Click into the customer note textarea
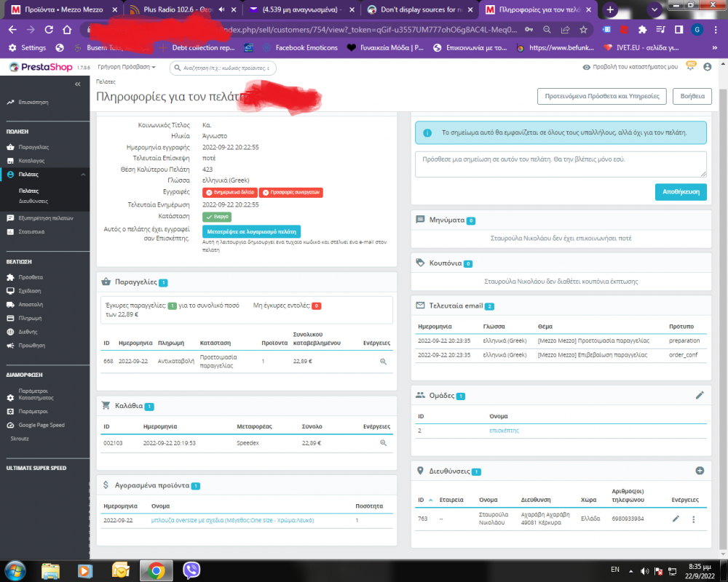The height and width of the screenshot is (582, 728). [561, 164]
